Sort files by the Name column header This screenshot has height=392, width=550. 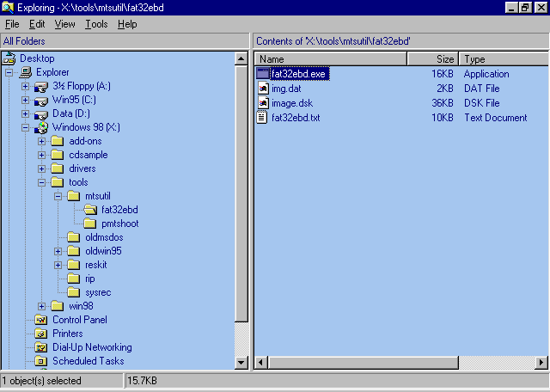[330, 59]
